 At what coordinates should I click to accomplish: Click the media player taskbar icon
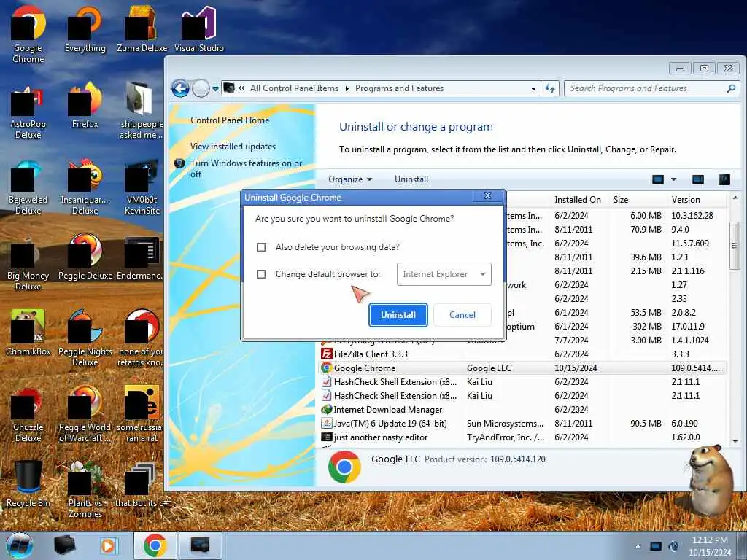[108, 545]
